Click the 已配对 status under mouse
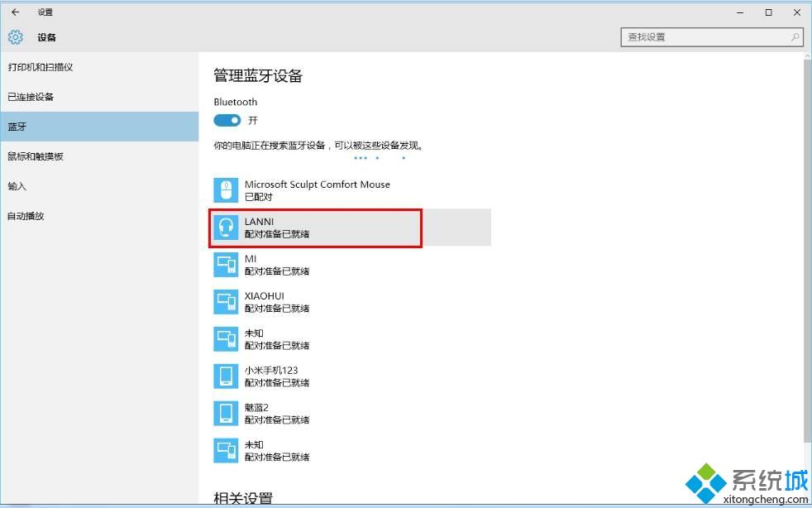The image size is (812, 508). 259,197
